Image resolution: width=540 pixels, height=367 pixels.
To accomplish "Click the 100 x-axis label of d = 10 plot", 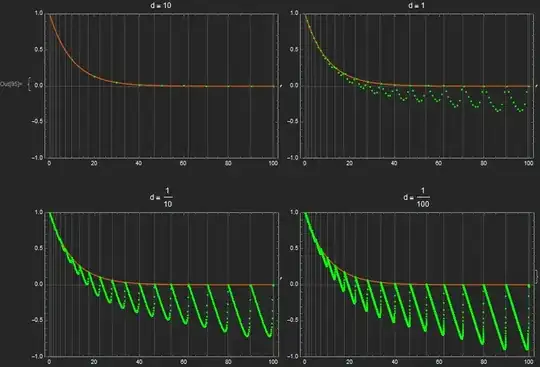I will pos(273,163).
